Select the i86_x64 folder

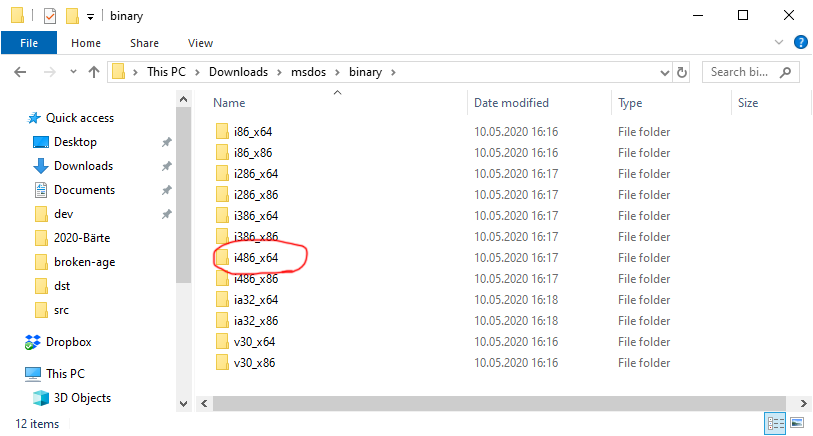[253, 132]
